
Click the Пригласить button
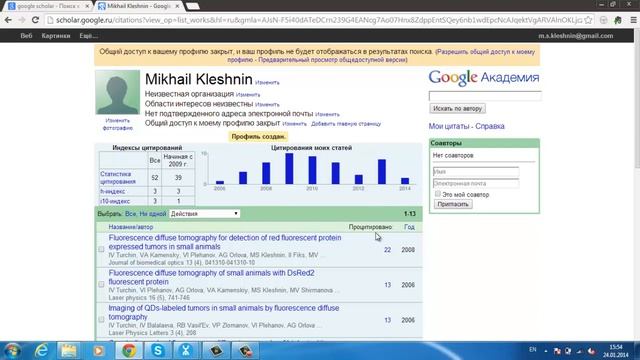pos(453,204)
